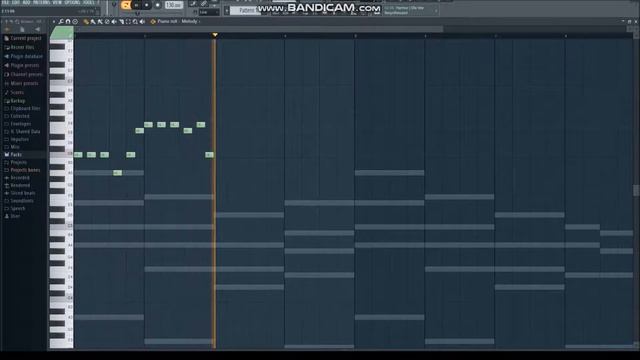This screenshot has width=640, height=360.
Task: Select the highlighted Packs folder
Action: tap(23, 155)
